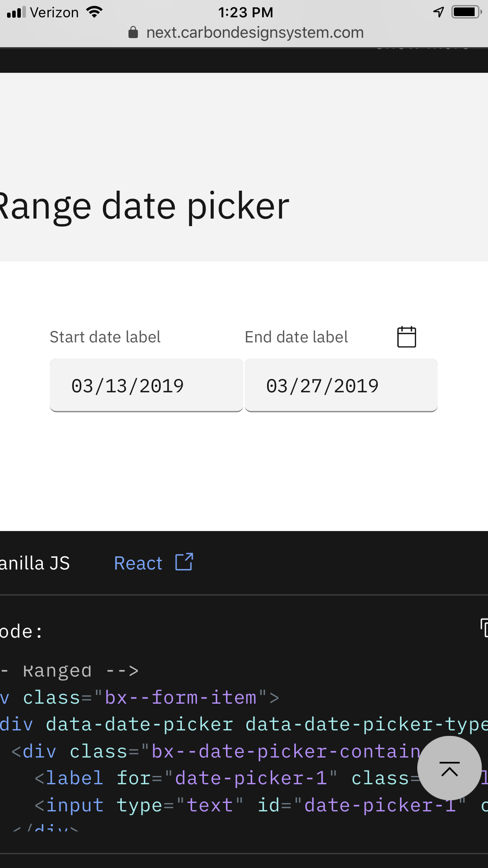Select the start date field showing 03/13/2019
488x868 pixels.
tap(146, 386)
